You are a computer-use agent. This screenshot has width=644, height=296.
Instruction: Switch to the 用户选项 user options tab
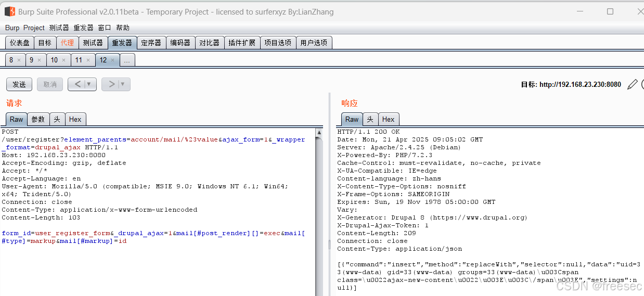[314, 43]
